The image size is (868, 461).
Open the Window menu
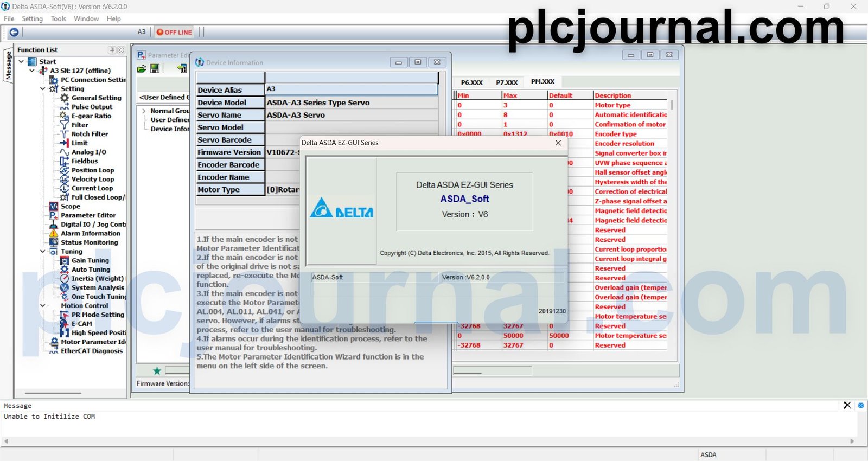86,18
